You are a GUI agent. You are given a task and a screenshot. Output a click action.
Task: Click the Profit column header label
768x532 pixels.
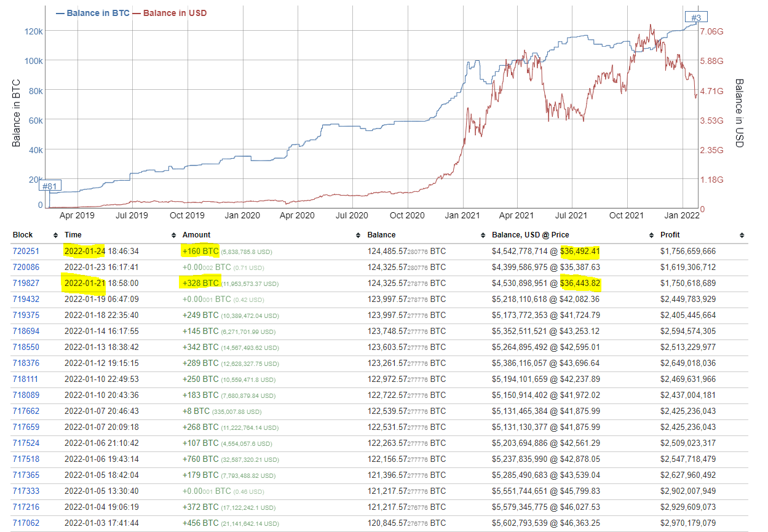(670, 235)
